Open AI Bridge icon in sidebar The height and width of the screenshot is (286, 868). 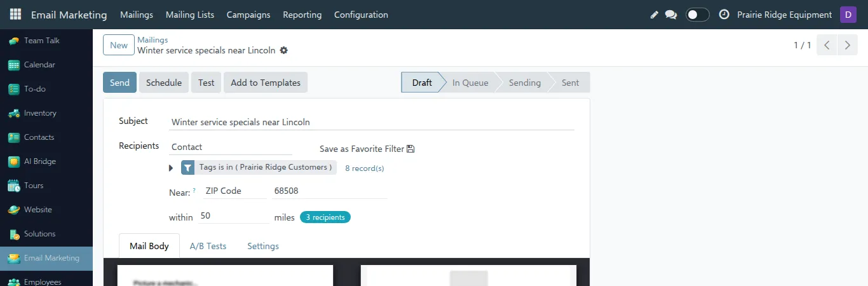click(x=13, y=161)
